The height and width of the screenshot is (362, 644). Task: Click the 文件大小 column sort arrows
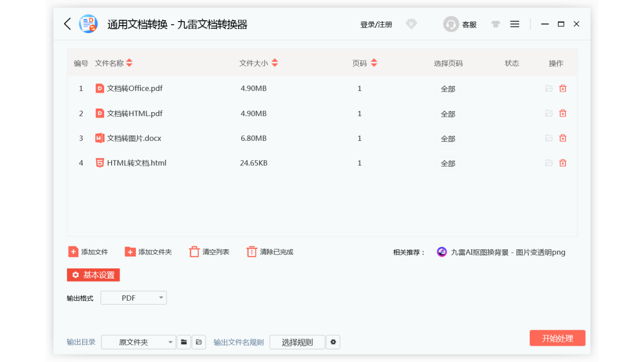point(275,63)
